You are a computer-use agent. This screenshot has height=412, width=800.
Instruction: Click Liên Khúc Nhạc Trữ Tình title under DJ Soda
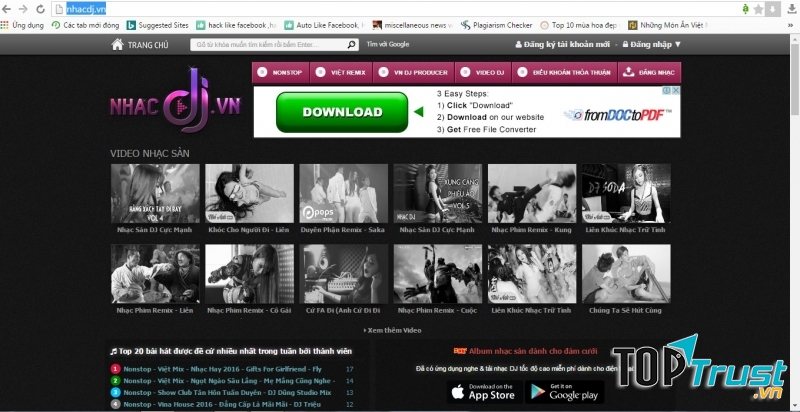626,230
